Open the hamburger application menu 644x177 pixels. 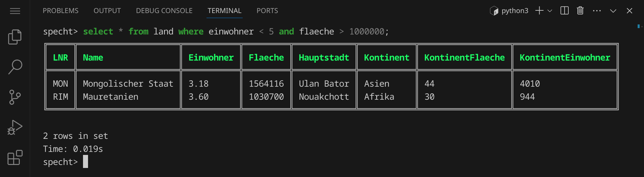(x=15, y=11)
